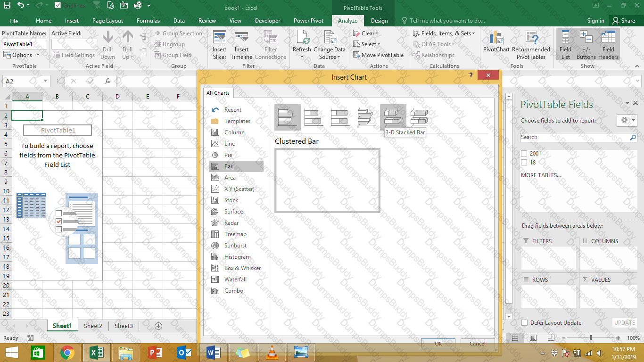Viewport: 644px width, 362px height.
Task: Open the PivotTable Fields pane options arrow
Action: click(x=627, y=103)
